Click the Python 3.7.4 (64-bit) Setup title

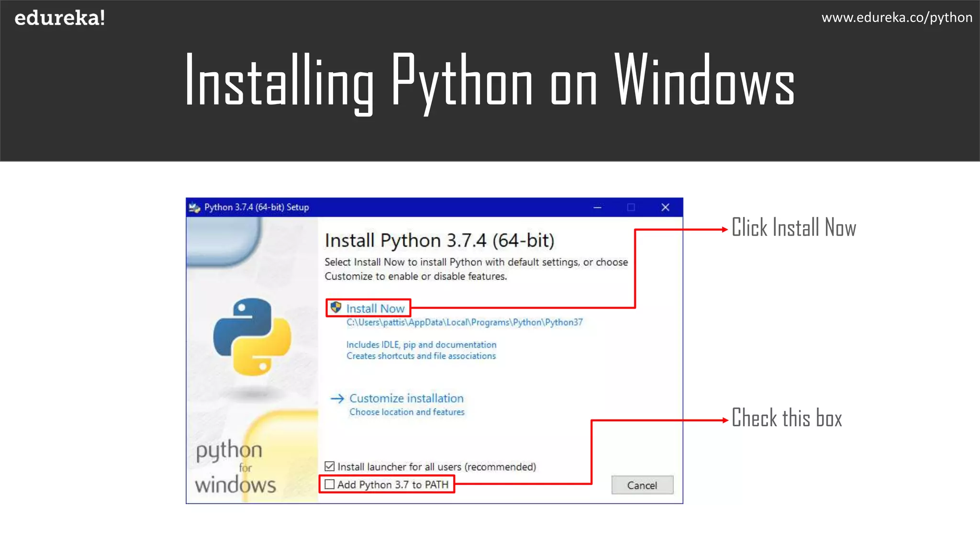[256, 208]
